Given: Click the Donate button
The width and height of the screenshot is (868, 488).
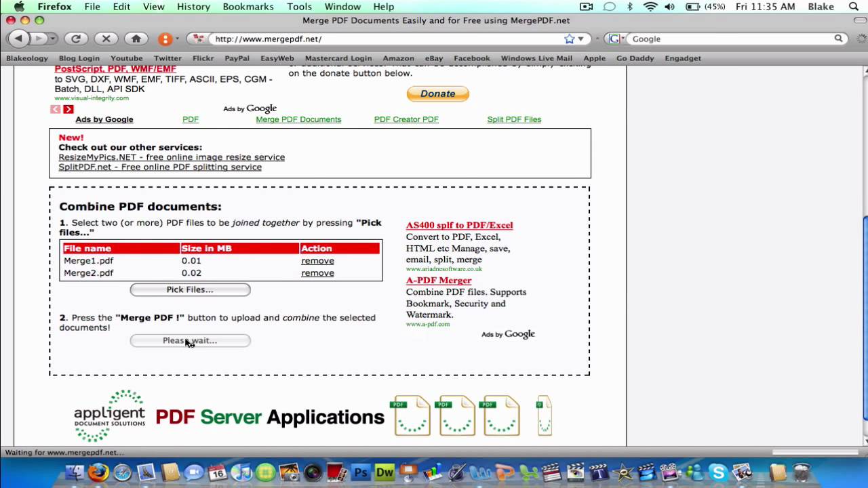Looking at the screenshot, I should click(x=437, y=94).
